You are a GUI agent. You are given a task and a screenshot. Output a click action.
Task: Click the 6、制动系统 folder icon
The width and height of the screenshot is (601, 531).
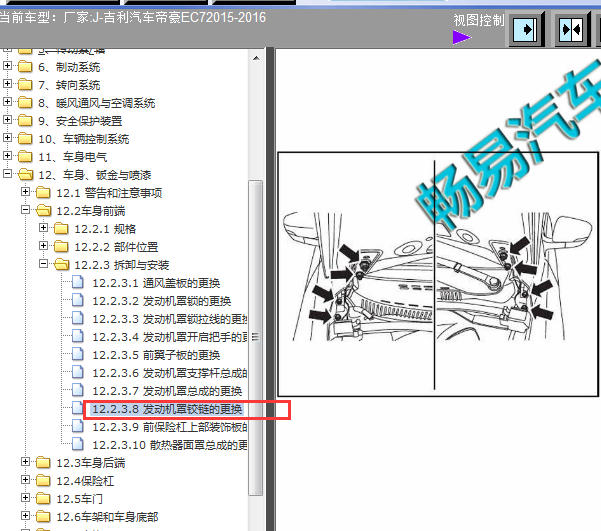pyautogui.click(x=25, y=66)
